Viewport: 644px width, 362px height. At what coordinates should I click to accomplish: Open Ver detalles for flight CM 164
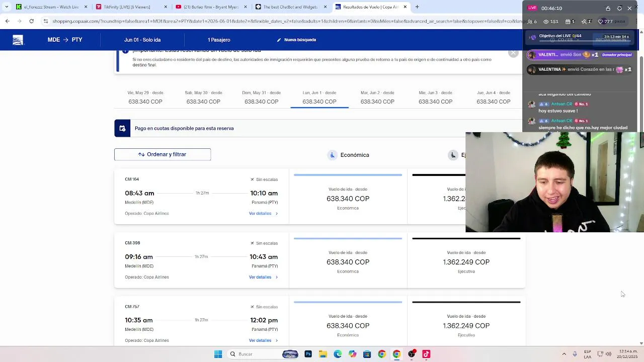[x=263, y=214]
